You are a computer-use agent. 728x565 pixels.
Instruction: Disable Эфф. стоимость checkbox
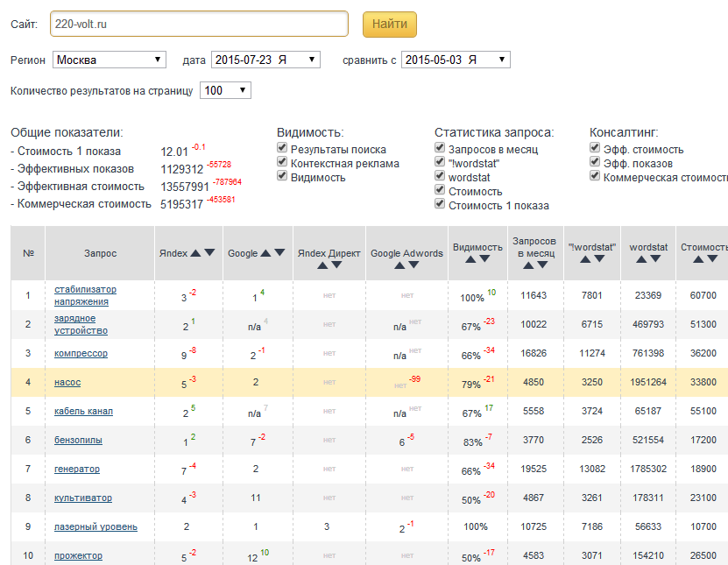coord(596,150)
